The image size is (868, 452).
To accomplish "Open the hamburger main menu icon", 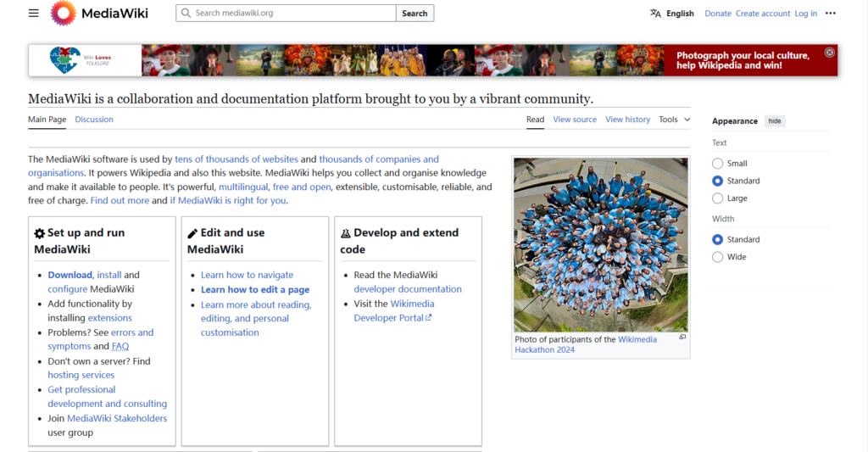I will tap(34, 13).
